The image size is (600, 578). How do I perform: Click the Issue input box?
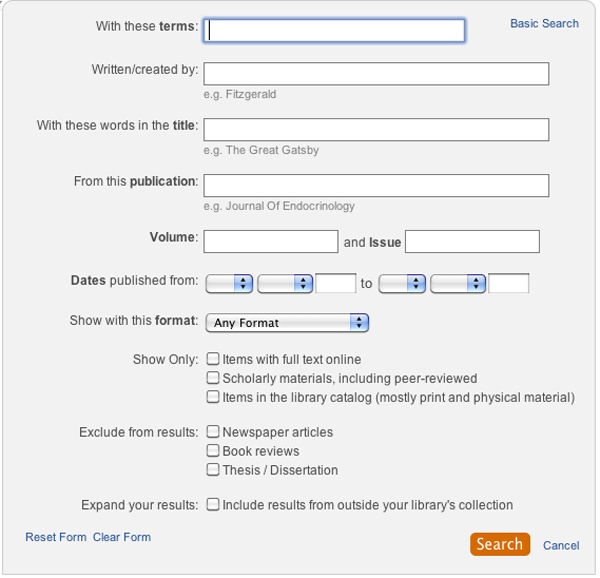472,242
